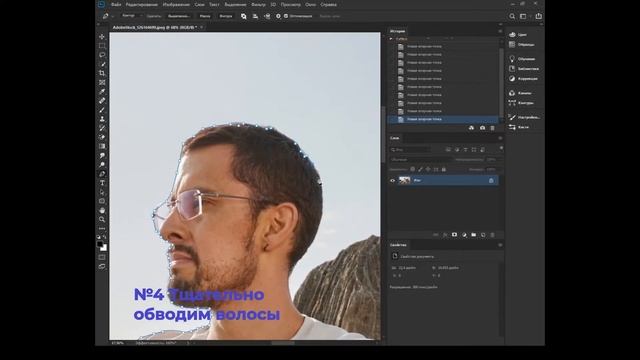
Task: Open the Изображение menu
Action: (176, 4)
